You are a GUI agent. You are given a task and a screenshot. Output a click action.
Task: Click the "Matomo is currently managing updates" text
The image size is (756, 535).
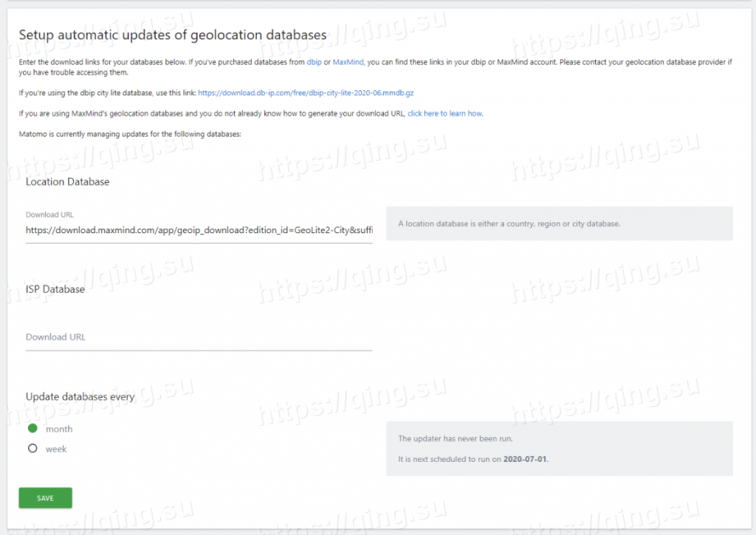click(125, 134)
